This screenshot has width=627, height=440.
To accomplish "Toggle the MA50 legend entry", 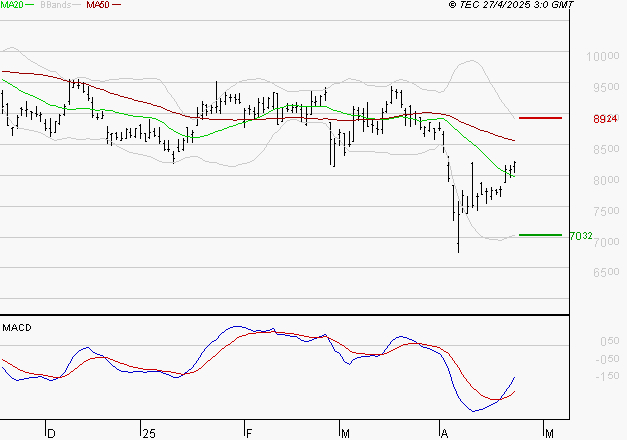I will tap(98, 5).
